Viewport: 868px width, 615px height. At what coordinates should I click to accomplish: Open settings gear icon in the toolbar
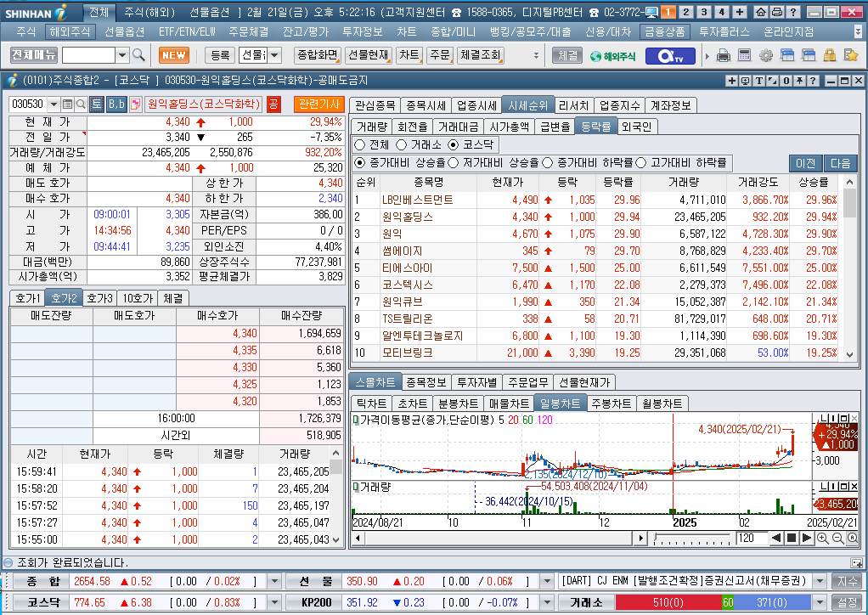point(765,55)
